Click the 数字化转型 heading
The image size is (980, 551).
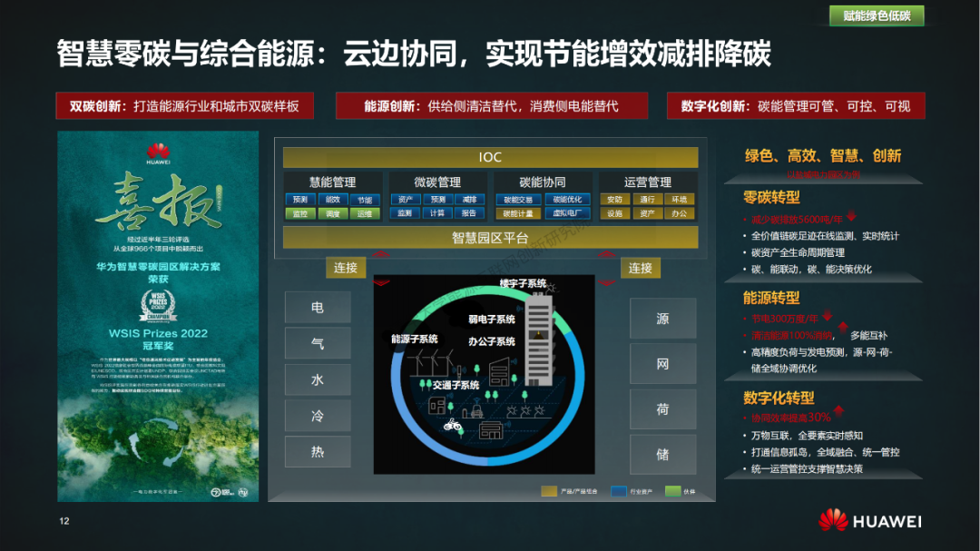(x=779, y=398)
